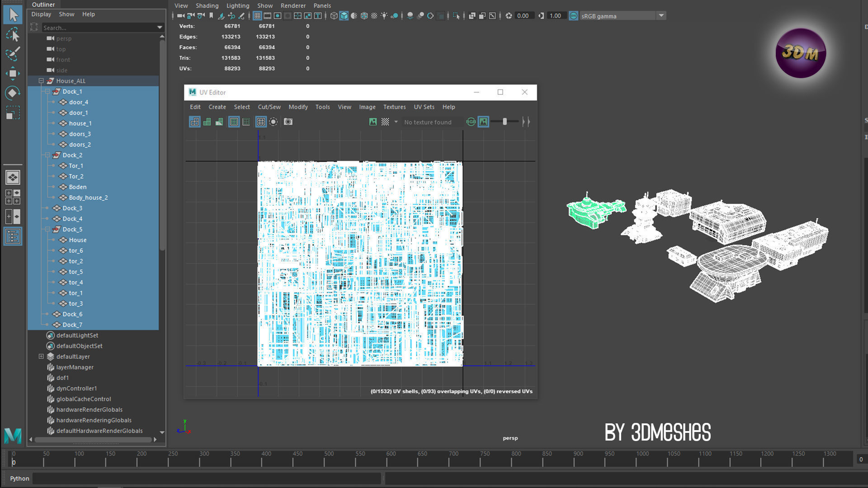The width and height of the screenshot is (868, 488).
Task: Select Dock_6 in the Outliner
Action: tap(72, 314)
